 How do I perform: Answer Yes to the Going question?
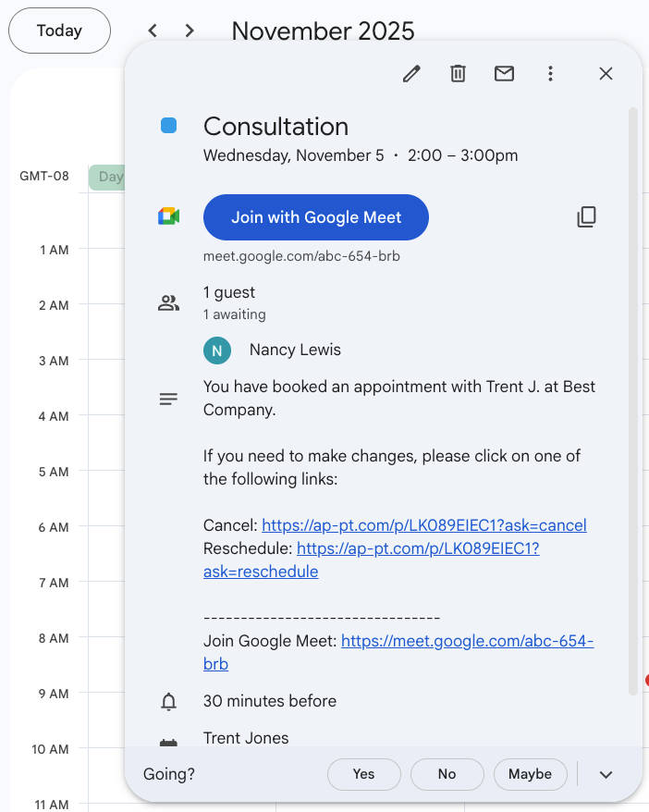pos(363,774)
